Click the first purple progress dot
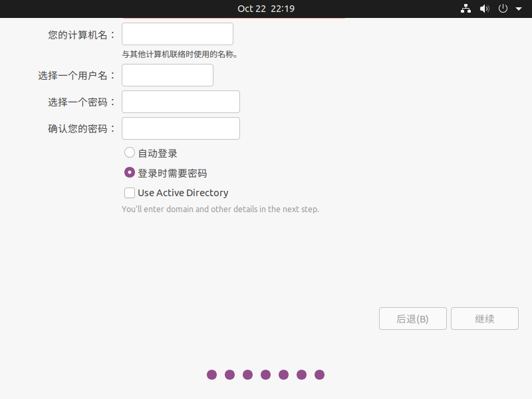 click(x=212, y=374)
